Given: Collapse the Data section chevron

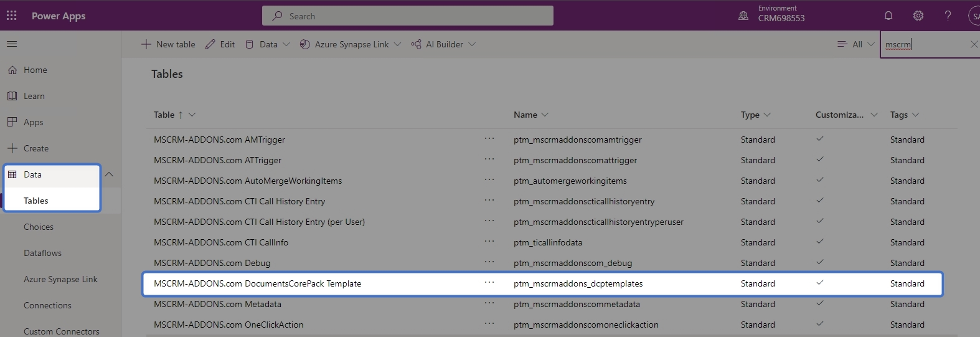Looking at the screenshot, I should tap(109, 174).
